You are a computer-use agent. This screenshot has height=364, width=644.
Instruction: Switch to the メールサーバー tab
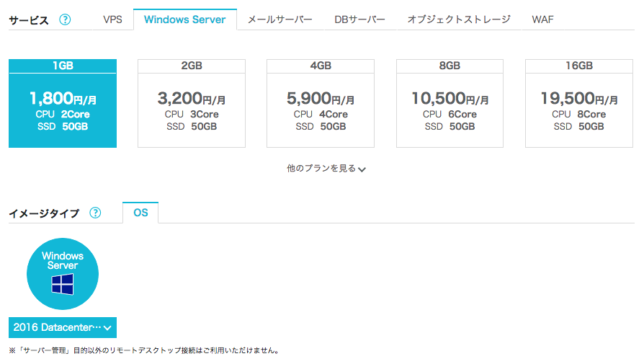[x=280, y=19]
